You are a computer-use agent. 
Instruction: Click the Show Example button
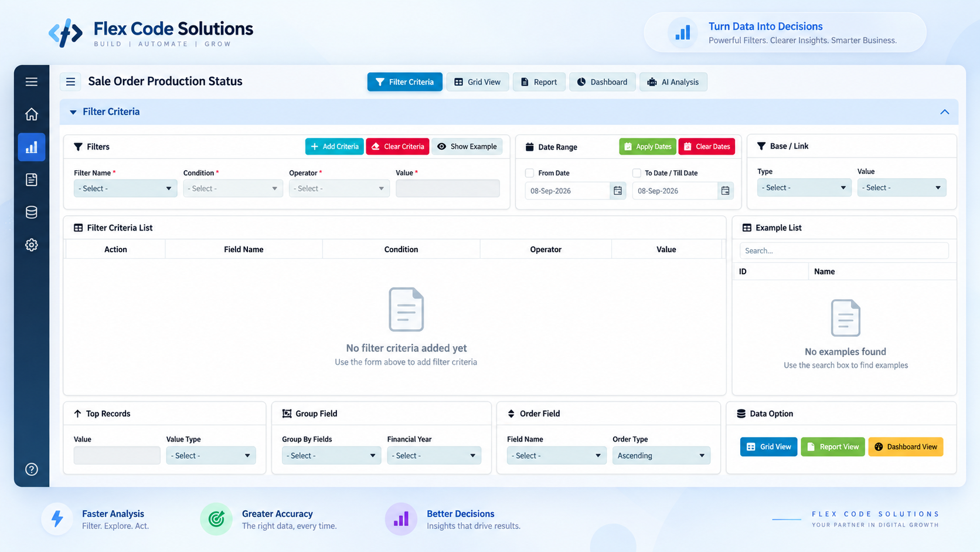(467, 147)
